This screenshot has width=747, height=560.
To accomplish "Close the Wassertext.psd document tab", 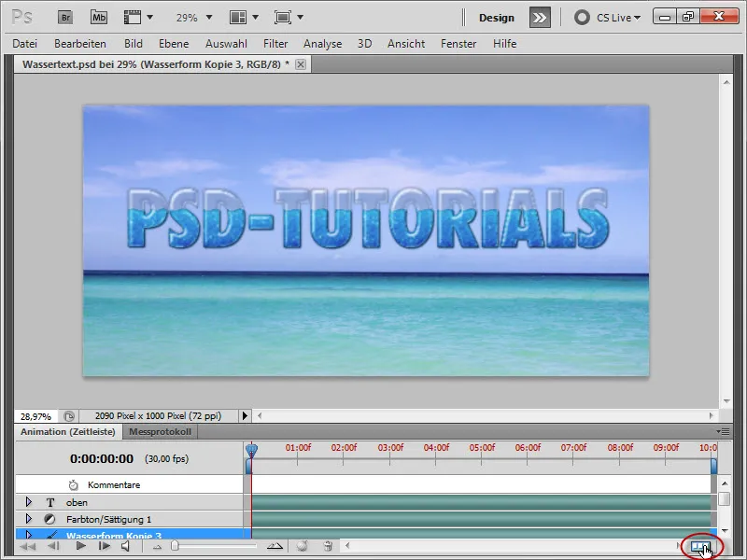I will (301, 64).
